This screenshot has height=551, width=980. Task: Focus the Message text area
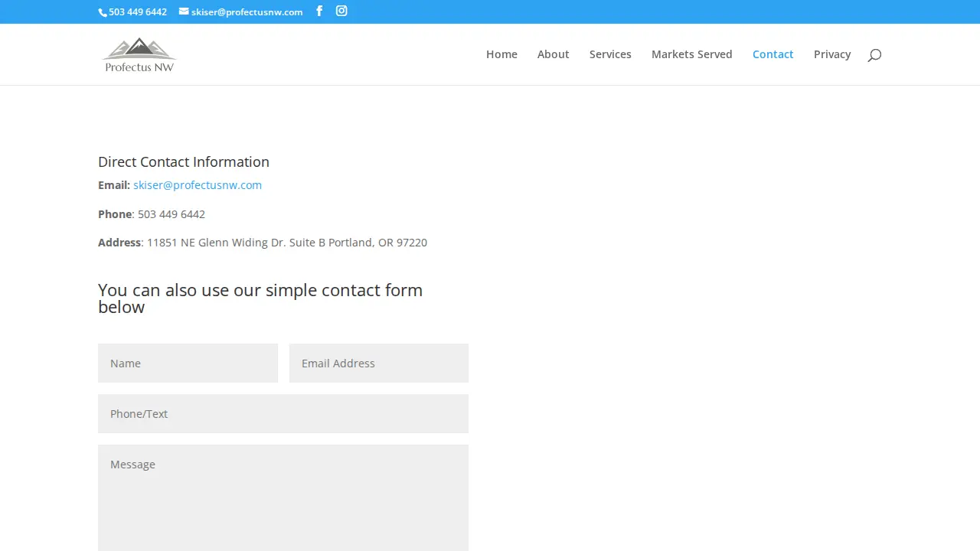pyautogui.click(x=283, y=498)
